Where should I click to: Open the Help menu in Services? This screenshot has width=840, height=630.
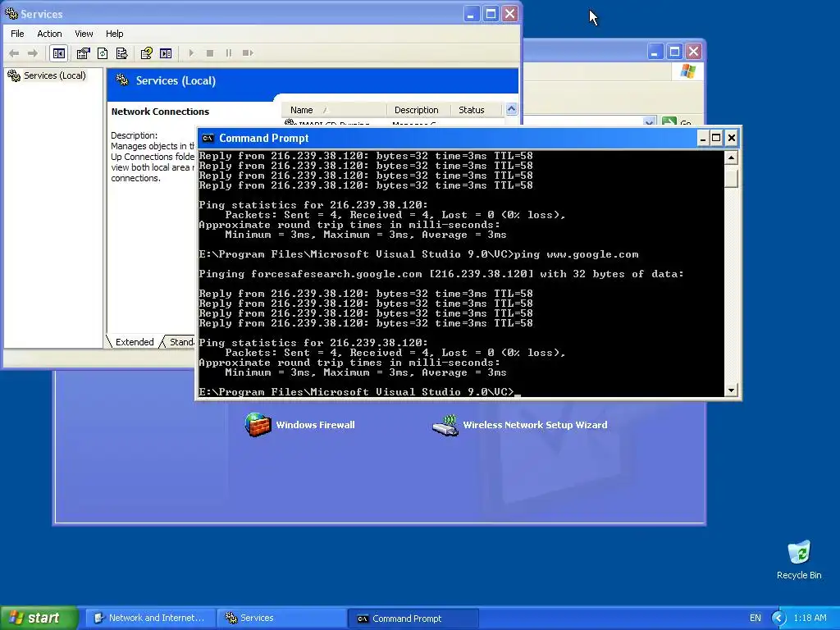114,34
